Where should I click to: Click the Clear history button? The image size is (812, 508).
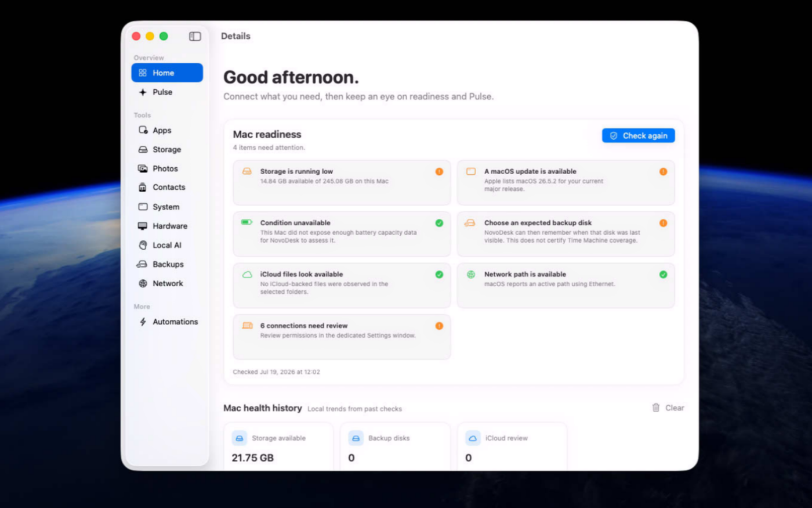pyautogui.click(x=668, y=408)
